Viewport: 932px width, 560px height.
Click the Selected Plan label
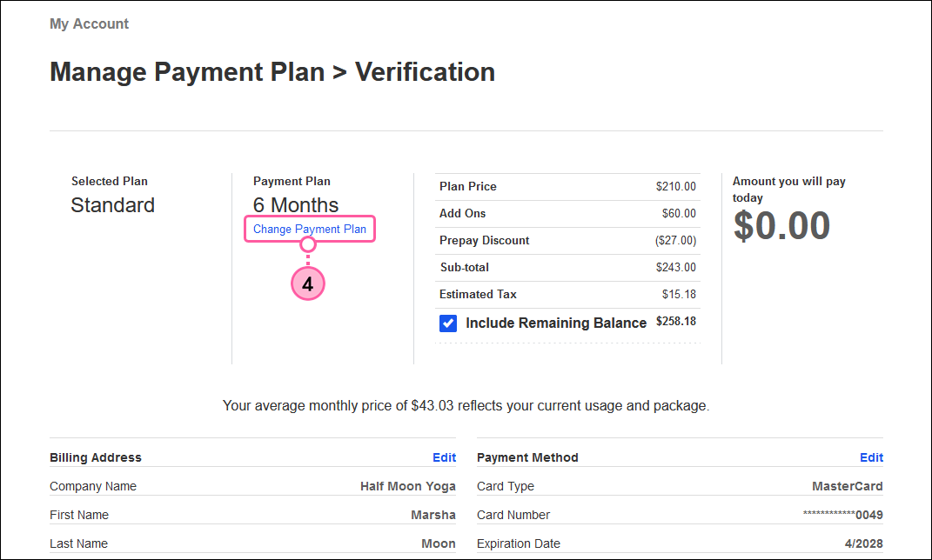coord(110,181)
